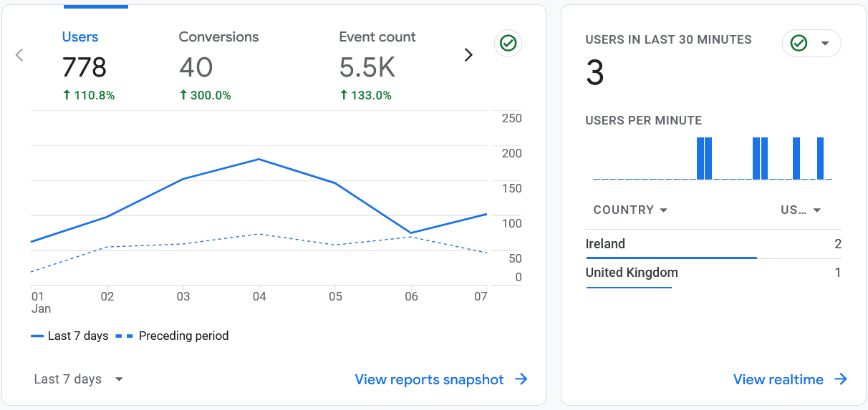Show next metrics with right chevron
The height and width of the screenshot is (410, 868).
(x=468, y=55)
